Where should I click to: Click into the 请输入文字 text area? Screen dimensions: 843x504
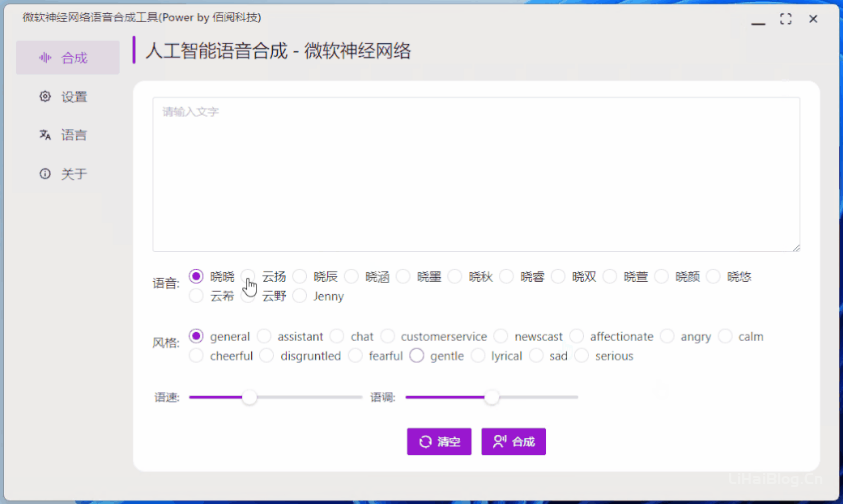(476, 174)
